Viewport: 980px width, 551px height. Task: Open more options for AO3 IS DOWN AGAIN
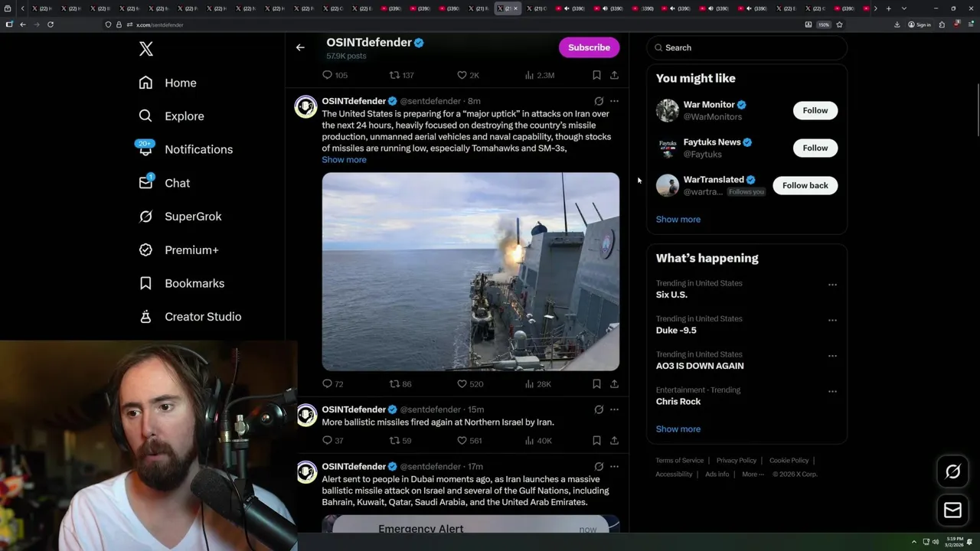pyautogui.click(x=832, y=356)
